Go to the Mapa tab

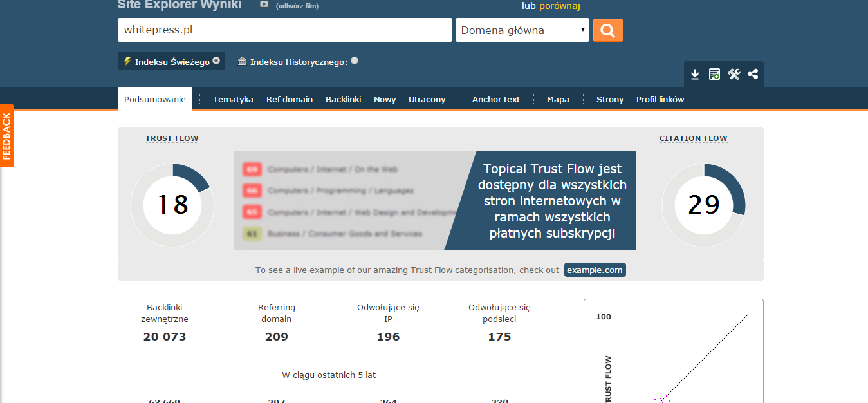pos(558,99)
